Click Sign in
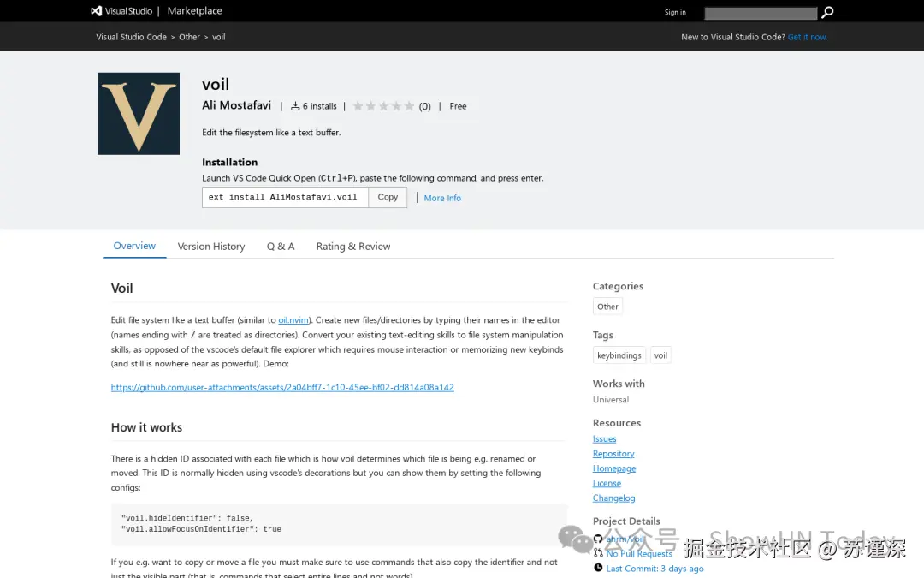 click(x=675, y=12)
